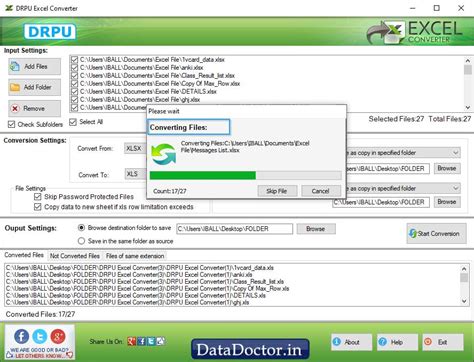Toggle Copy data to new sheet checkbox
The image size is (474, 362).
[38, 207]
